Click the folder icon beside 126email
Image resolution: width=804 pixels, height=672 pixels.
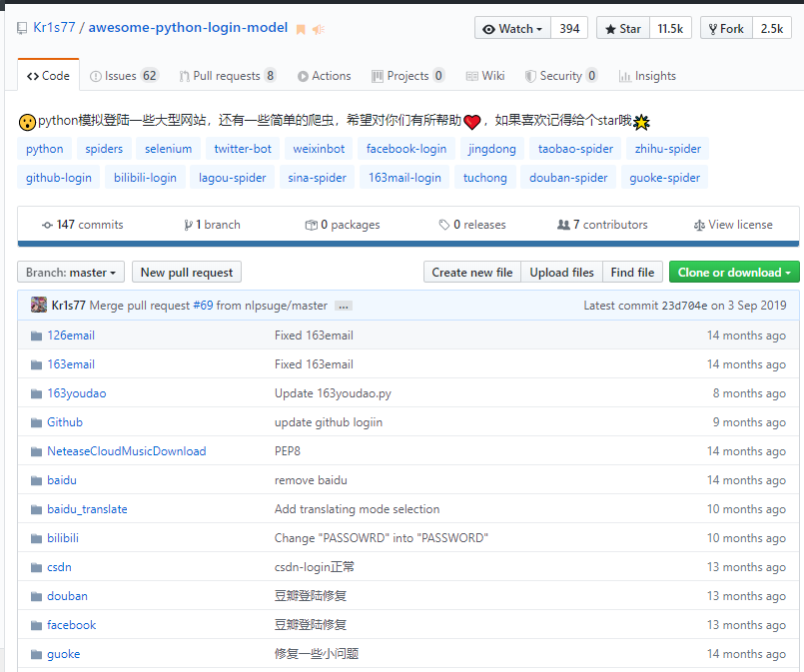coord(37,336)
